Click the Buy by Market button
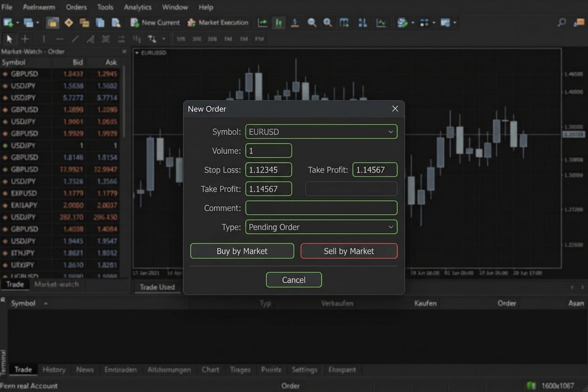This screenshot has height=392, width=588. pos(242,251)
